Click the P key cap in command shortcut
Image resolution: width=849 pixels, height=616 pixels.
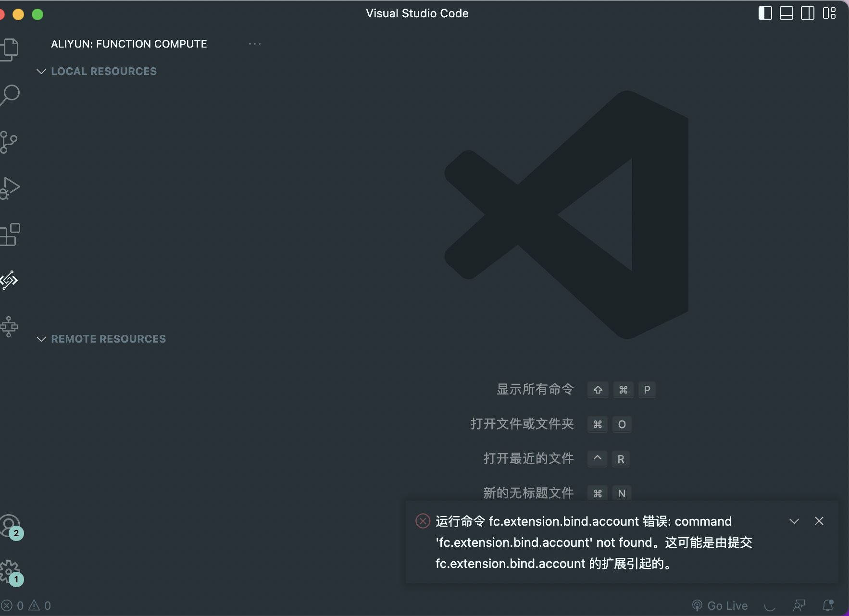point(647,390)
